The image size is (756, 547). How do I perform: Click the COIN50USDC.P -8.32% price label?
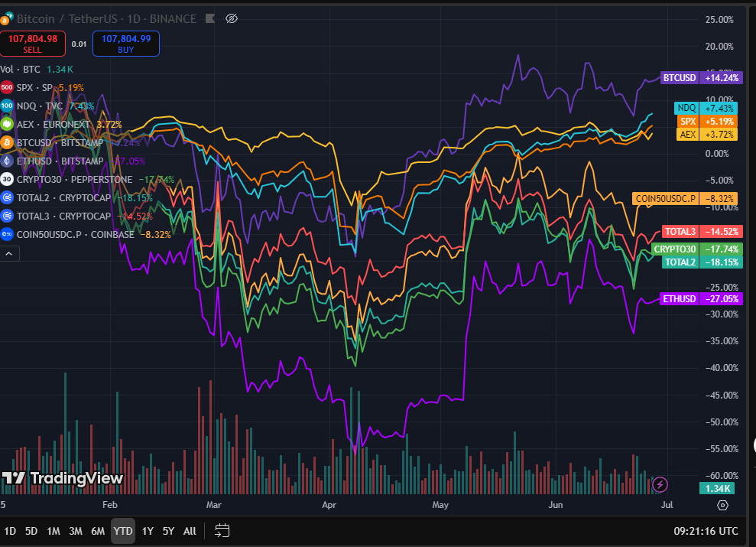[x=685, y=199]
